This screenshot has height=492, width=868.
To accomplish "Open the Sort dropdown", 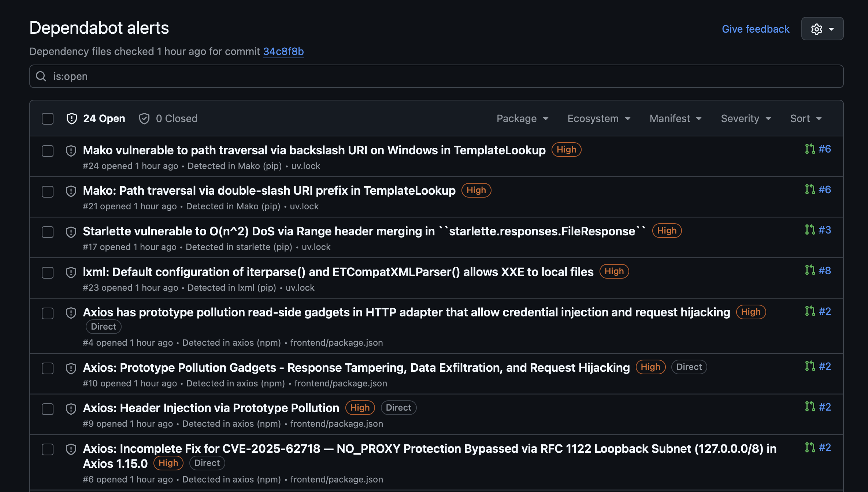I will click(806, 118).
